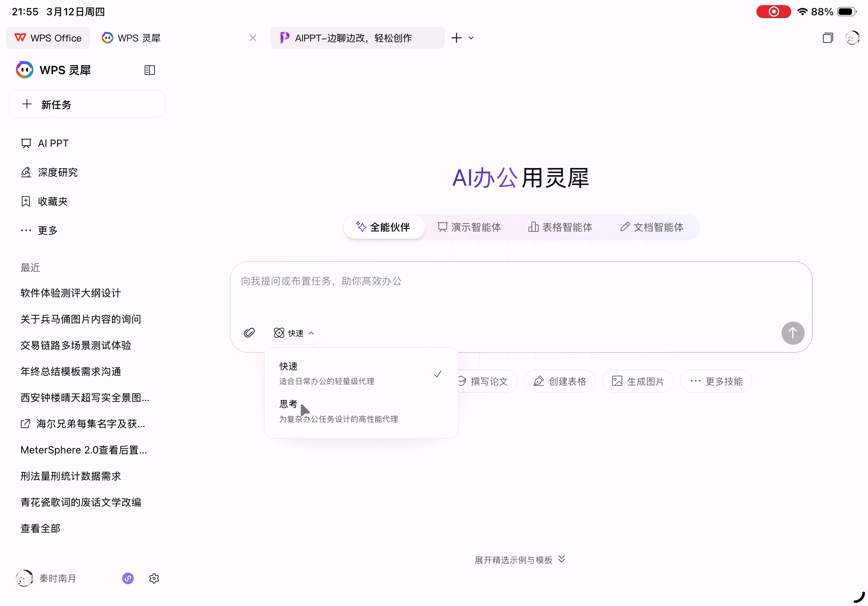Open 收藏夹 favorites
This screenshot has height=606, width=868.
tap(53, 201)
